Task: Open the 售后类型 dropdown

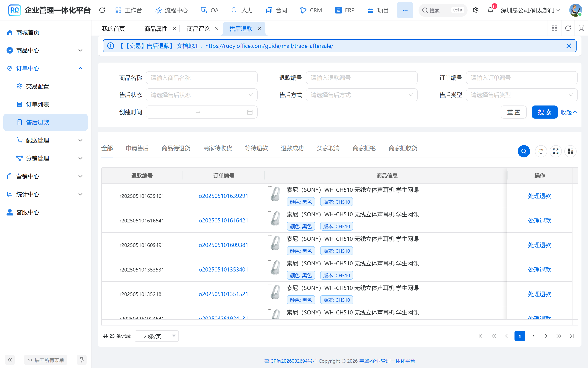Action: coord(522,95)
